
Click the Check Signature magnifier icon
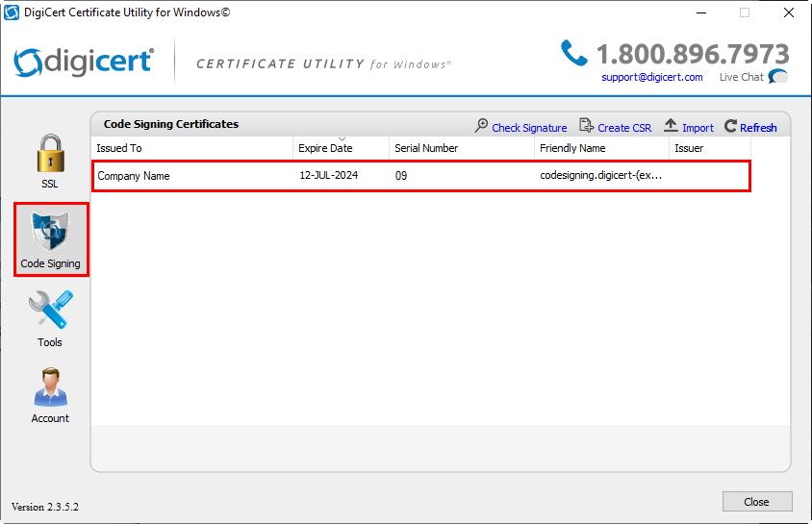point(482,127)
